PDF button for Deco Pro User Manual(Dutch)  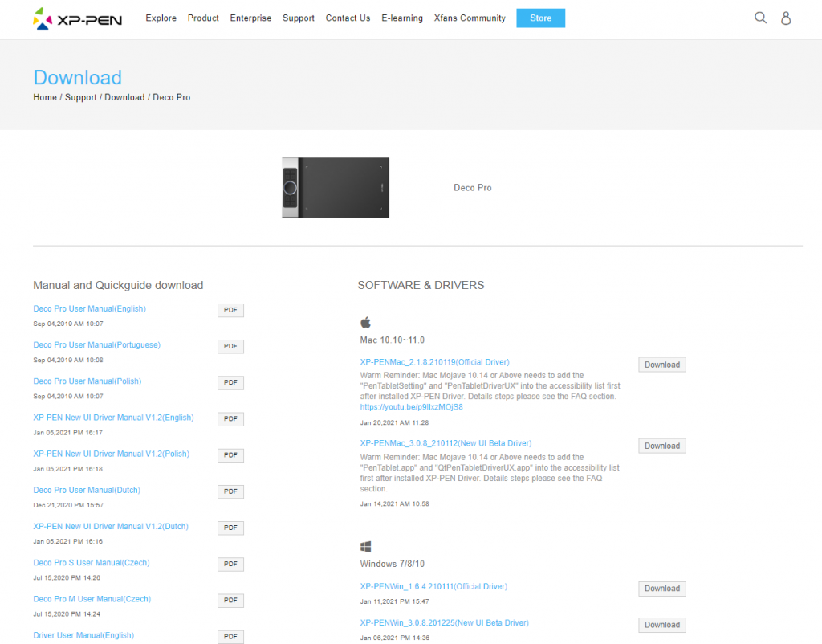click(230, 491)
